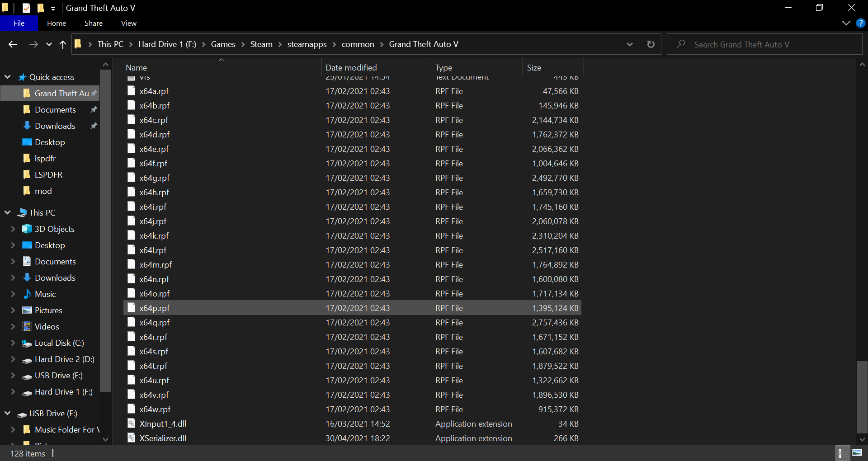The width and height of the screenshot is (868, 461).
Task: Click the Properties quick access toolbar icon
Action: [x=27, y=8]
